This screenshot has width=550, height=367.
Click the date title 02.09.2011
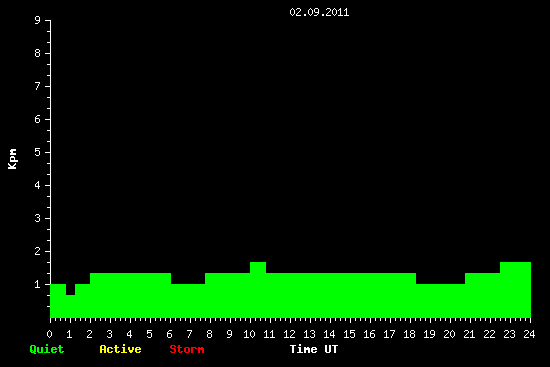(319, 12)
